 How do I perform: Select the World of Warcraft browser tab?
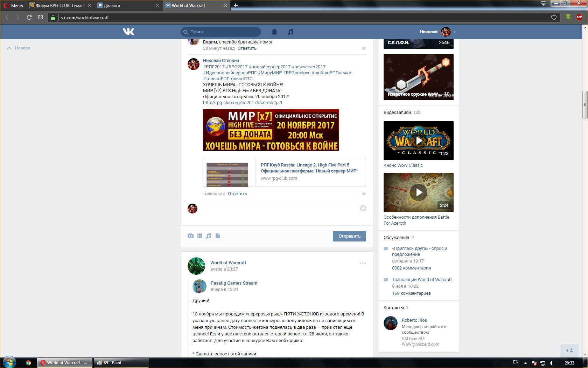(196, 6)
